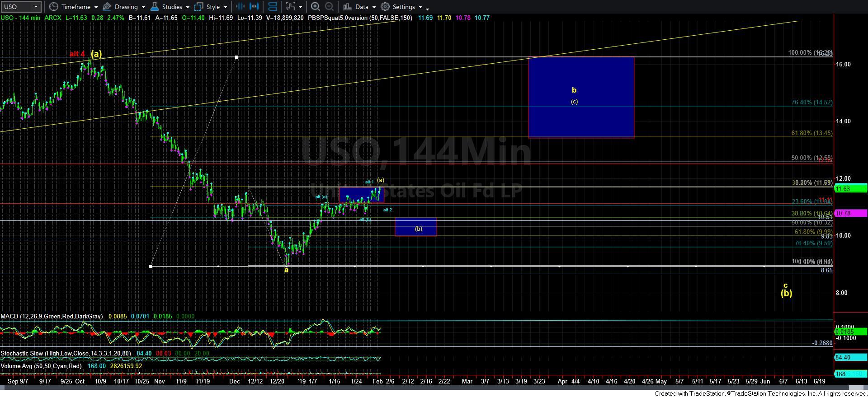Click the magenta 10.78 price tag
The height and width of the screenshot is (397, 868).
(x=851, y=213)
